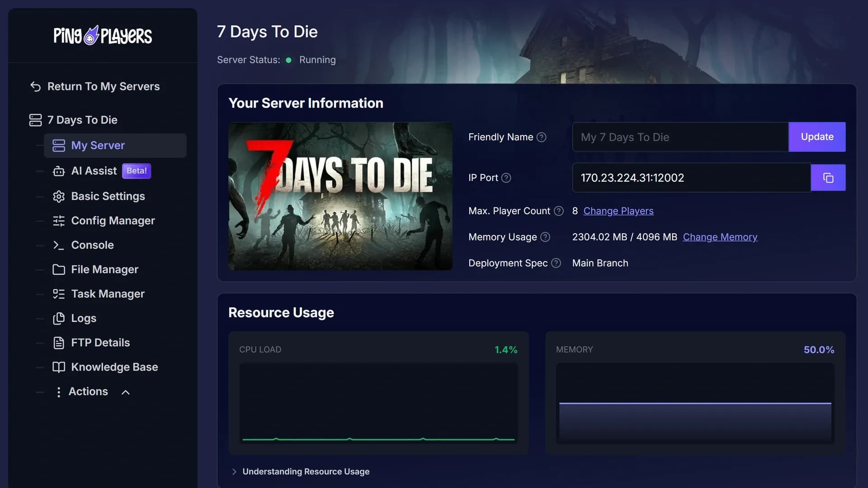Image resolution: width=868 pixels, height=488 pixels.
Task: Open FTP Details
Action: coord(100,343)
